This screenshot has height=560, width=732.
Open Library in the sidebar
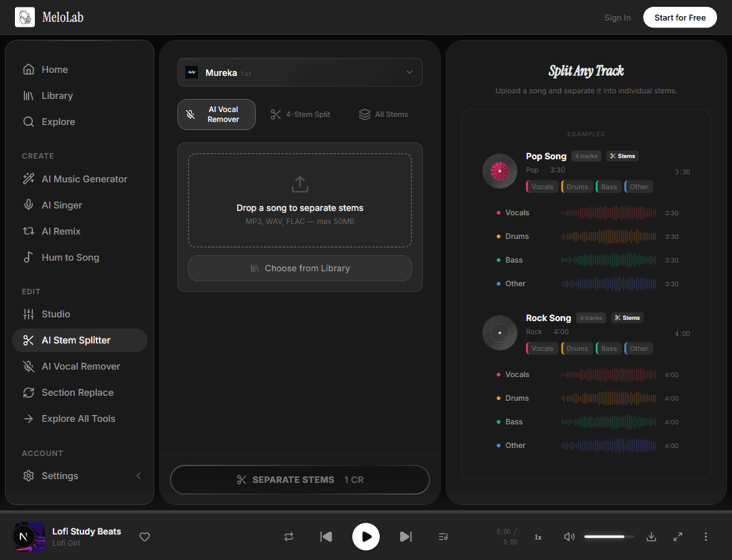pyautogui.click(x=80, y=96)
